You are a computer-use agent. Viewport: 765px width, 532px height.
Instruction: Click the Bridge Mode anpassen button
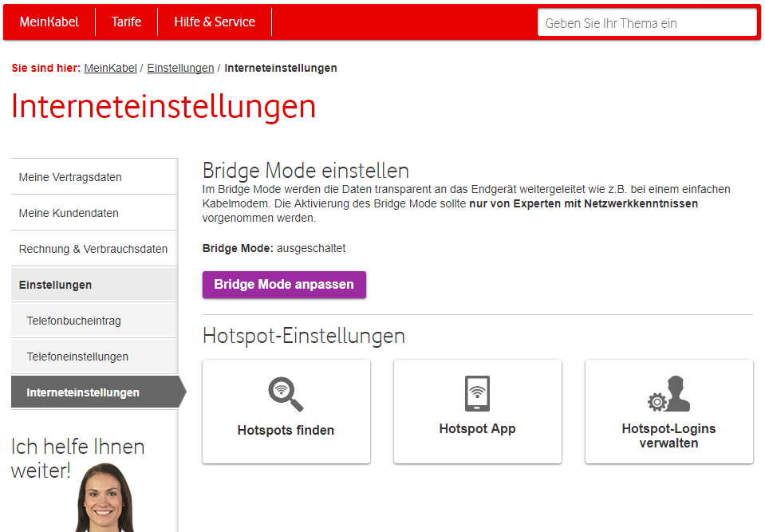[284, 285]
